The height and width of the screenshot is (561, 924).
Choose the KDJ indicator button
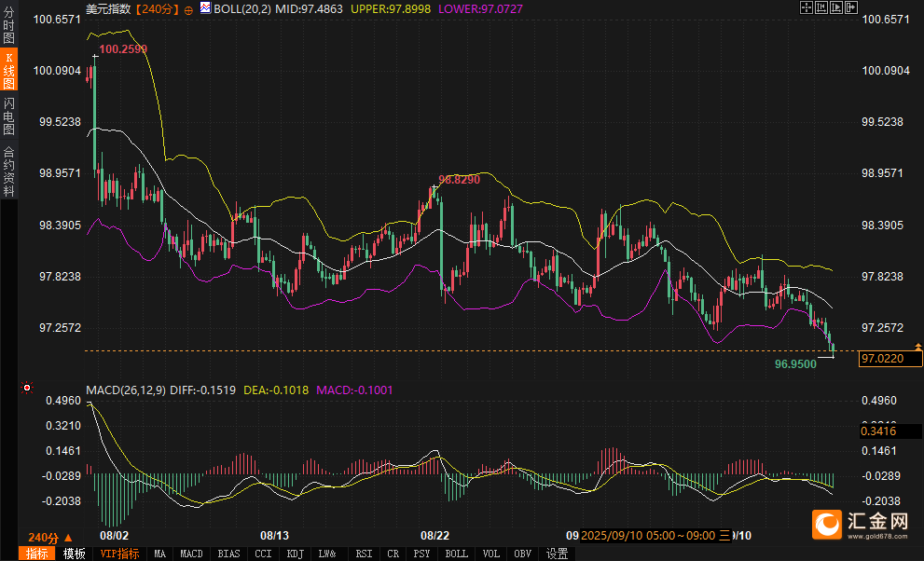click(x=295, y=554)
